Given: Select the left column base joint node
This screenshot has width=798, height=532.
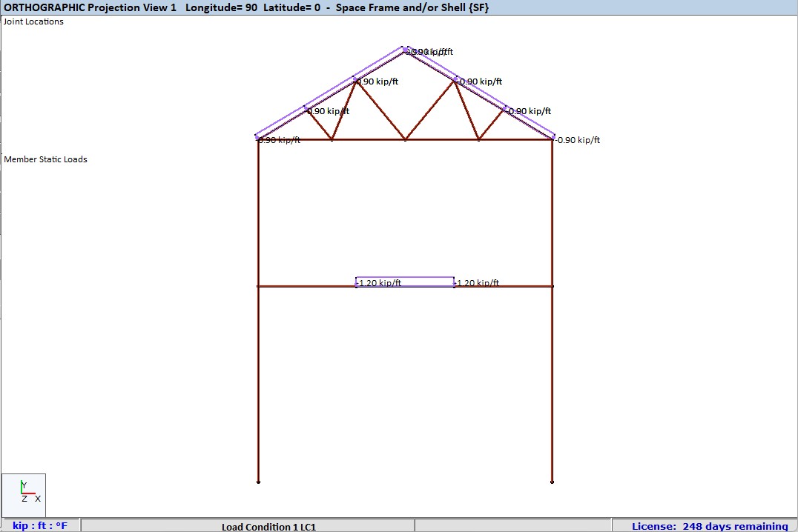Looking at the screenshot, I should 258,480.
